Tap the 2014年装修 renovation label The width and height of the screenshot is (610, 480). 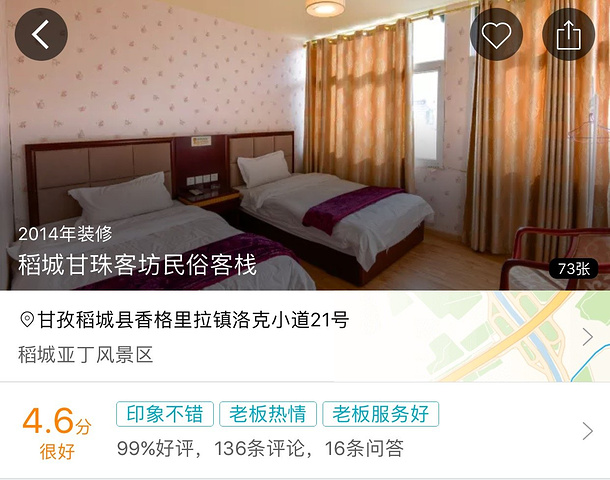[65, 234]
